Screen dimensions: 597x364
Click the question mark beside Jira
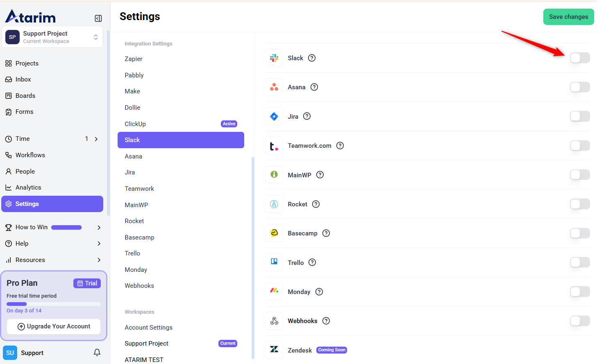[x=307, y=116]
